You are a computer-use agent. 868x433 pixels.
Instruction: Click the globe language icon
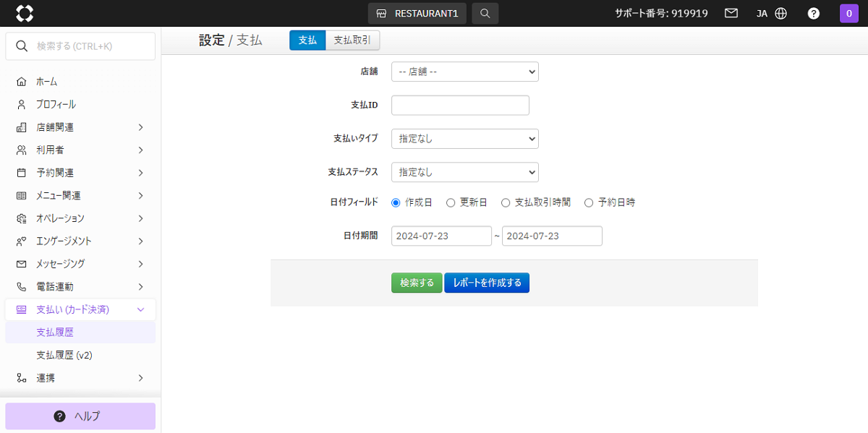click(x=780, y=13)
